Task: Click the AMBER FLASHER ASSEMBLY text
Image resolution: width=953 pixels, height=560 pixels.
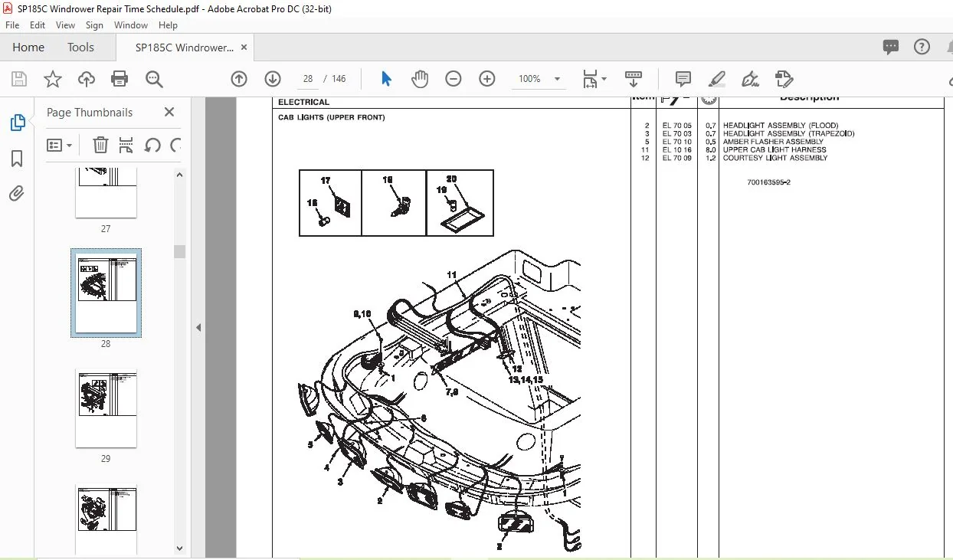Action: [773, 142]
